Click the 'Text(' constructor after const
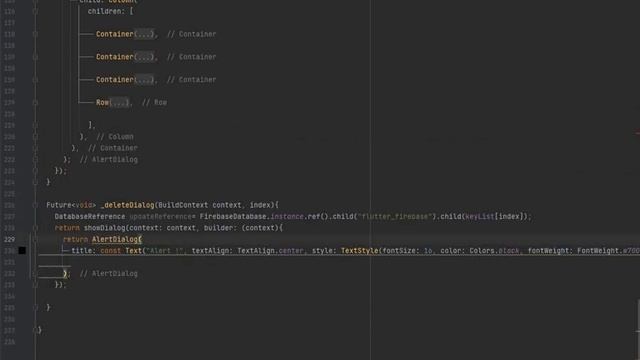Screen dimensions: 640x360 (x=135, y=251)
